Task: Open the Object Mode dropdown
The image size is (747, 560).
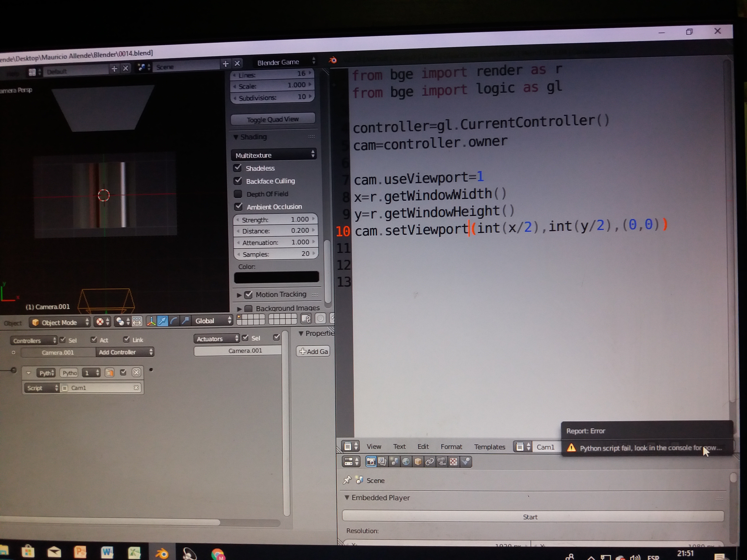Action: 60,322
